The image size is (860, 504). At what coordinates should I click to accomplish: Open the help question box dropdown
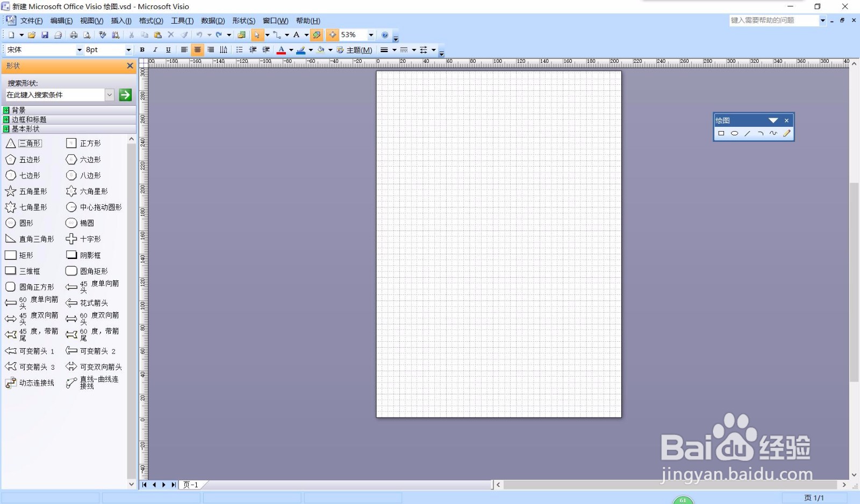click(x=822, y=20)
